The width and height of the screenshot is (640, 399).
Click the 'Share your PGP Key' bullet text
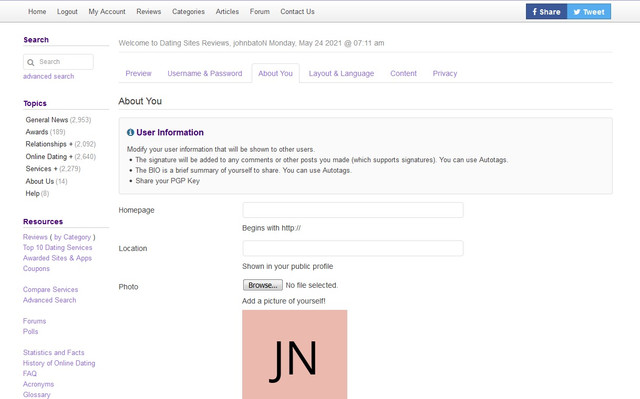coord(167,181)
